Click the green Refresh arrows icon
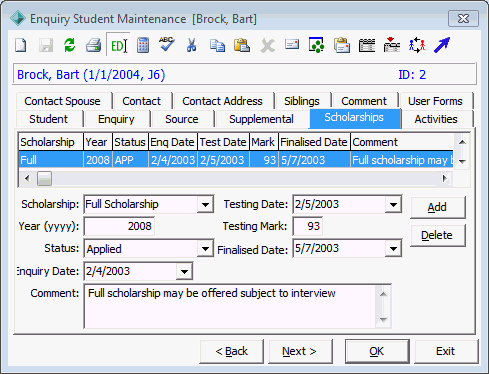The height and width of the screenshot is (374, 489). click(x=70, y=45)
